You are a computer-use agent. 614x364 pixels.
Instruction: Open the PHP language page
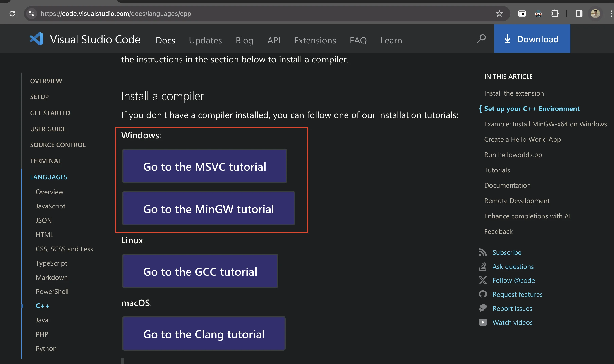(42, 334)
